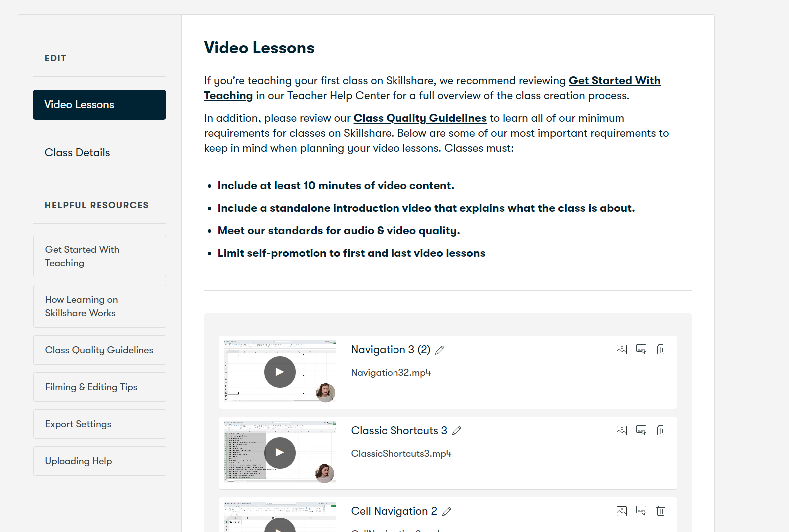Screen dimensions: 789x532
Task: Click the HELPFUL RESOURCES section label
Action: tap(97, 205)
